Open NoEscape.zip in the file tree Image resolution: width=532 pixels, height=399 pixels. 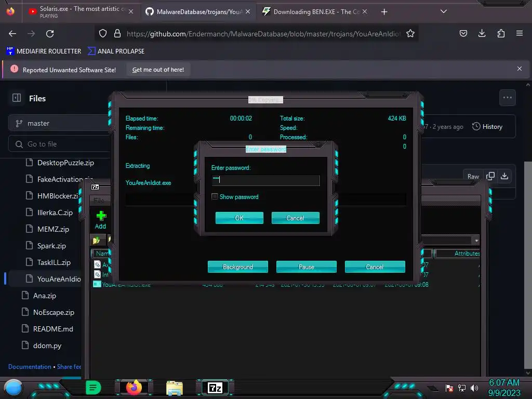tap(54, 312)
